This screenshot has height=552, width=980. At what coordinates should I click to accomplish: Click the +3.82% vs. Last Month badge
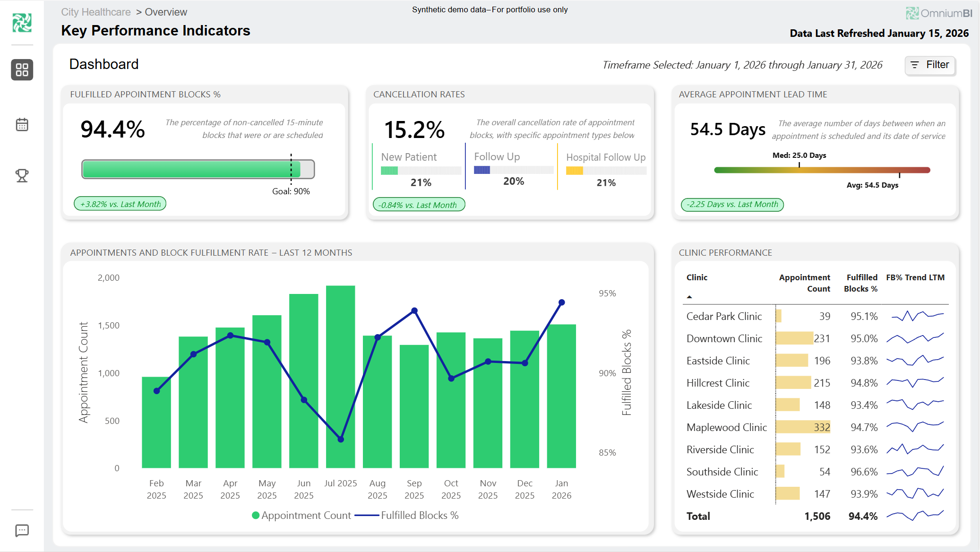[120, 203]
